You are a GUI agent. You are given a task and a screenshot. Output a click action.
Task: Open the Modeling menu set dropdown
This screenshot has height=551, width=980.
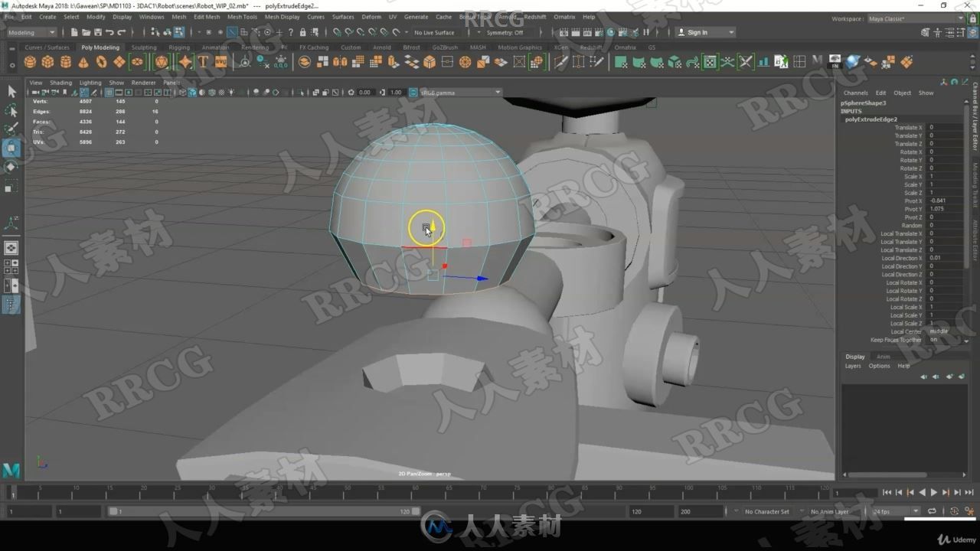pyautogui.click(x=31, y=32)
